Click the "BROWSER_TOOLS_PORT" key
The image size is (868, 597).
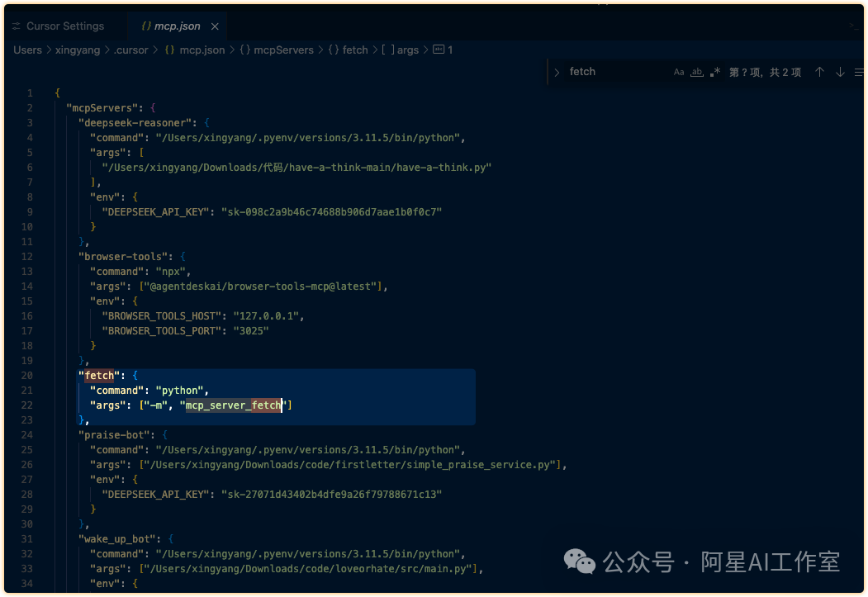(x=162, y=331)
